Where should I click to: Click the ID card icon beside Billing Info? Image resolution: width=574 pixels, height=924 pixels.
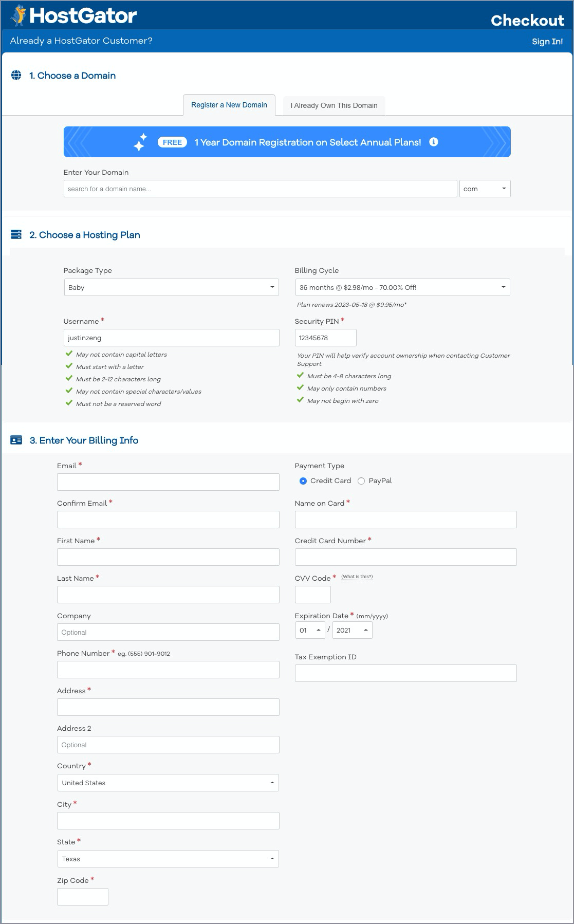pyautogui.click(x=16, y=440)
